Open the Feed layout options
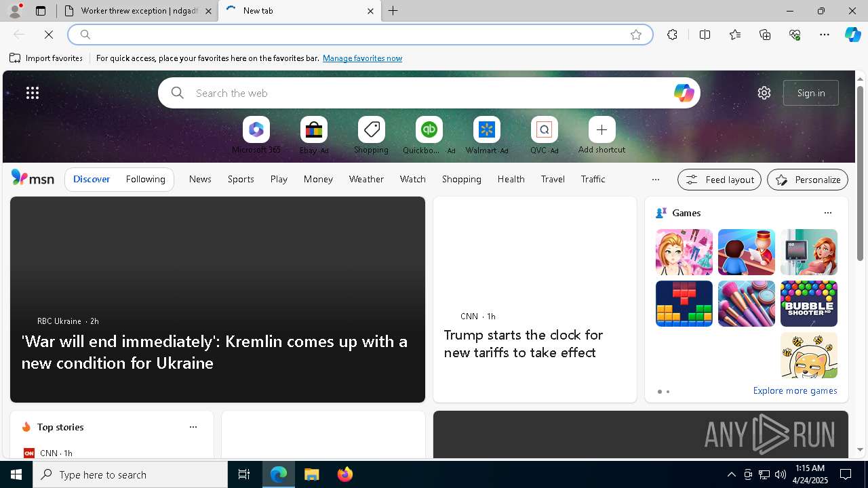 point(719,180)
